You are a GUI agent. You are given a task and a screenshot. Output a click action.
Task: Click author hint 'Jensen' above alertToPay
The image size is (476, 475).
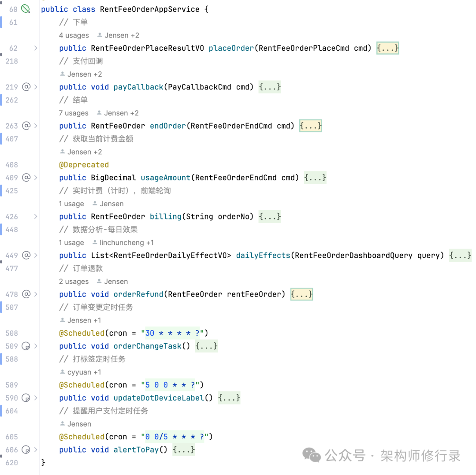coord(76,424)
